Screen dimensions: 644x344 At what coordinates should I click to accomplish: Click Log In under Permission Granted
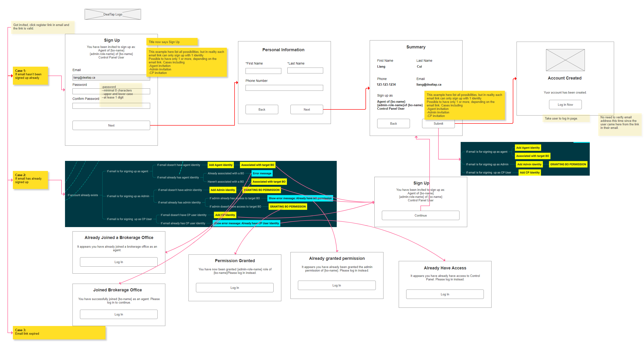[235, 287]
